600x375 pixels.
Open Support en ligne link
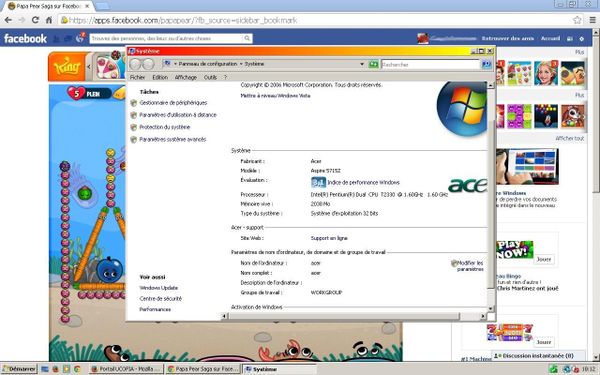point(329,238)
